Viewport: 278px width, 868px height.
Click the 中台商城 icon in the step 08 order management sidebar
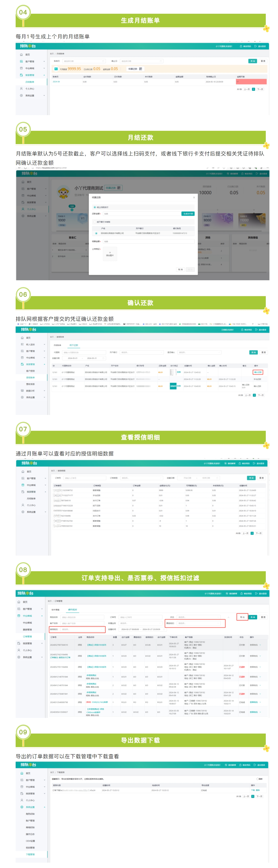coord(19,616)
